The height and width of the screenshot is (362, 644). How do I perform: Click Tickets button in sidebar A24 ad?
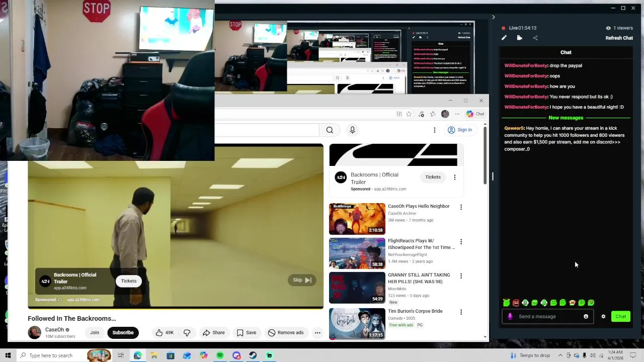tap(433, 177)
